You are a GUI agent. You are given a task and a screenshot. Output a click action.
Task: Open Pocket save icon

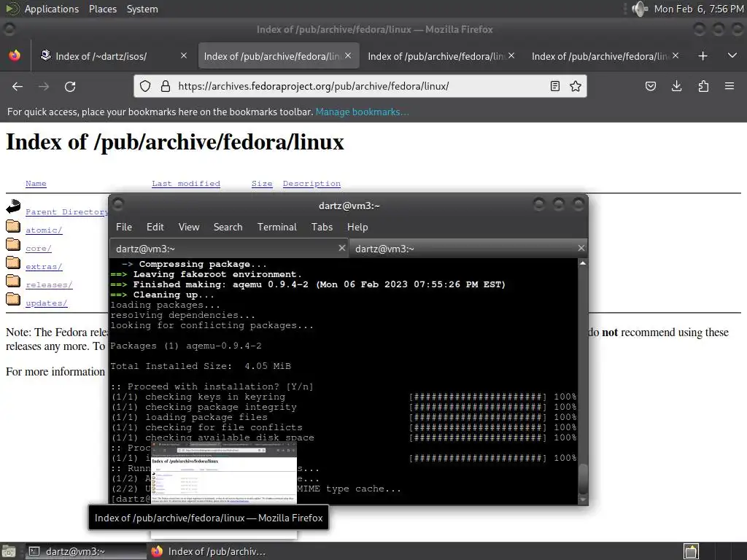650,86
